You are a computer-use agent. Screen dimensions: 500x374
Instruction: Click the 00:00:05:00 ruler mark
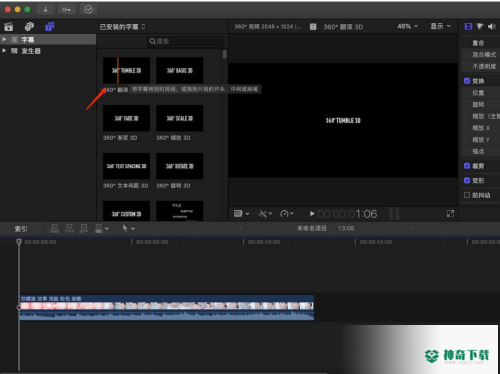tap(152, 242)
